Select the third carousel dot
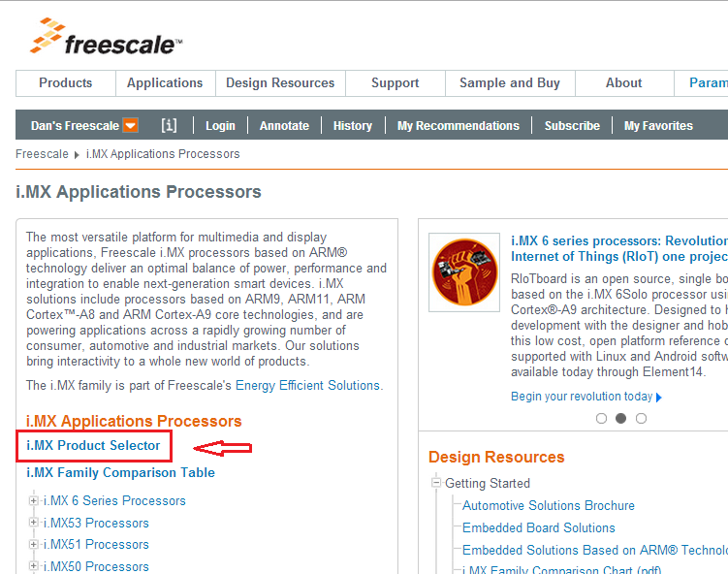Viewport: 728px width, 574px height. pos(641,419)
